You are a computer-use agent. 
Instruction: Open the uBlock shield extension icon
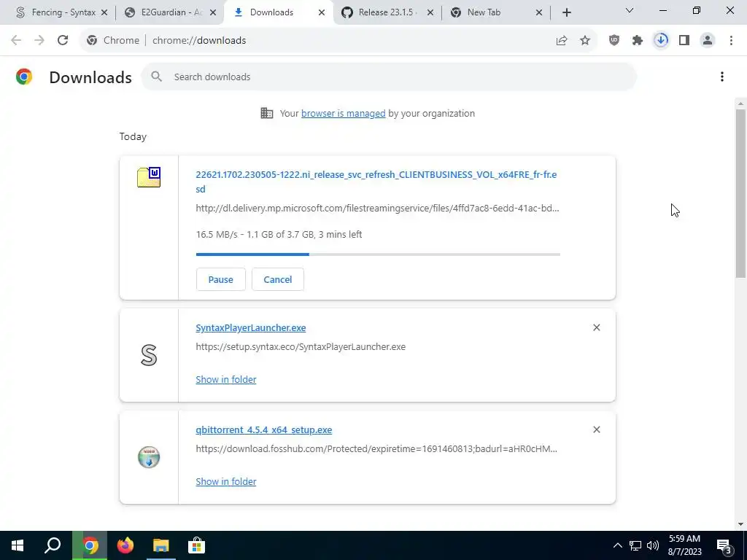coord(614,41)
